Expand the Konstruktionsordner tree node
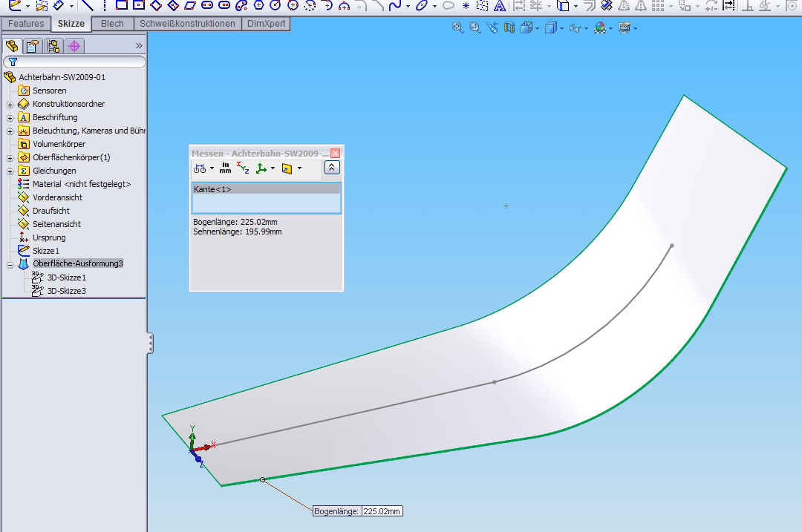The image size is (802, 532). [x=10, y=105]
